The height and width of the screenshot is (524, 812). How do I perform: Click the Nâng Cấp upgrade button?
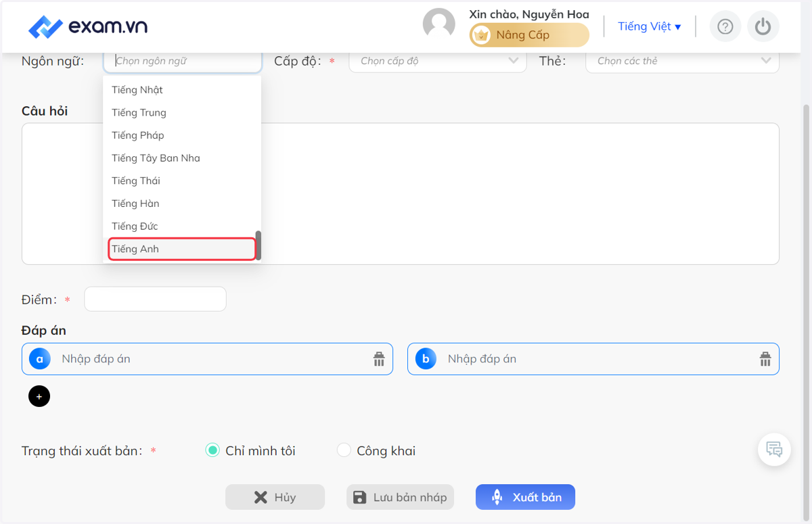[x=529, y=35]
